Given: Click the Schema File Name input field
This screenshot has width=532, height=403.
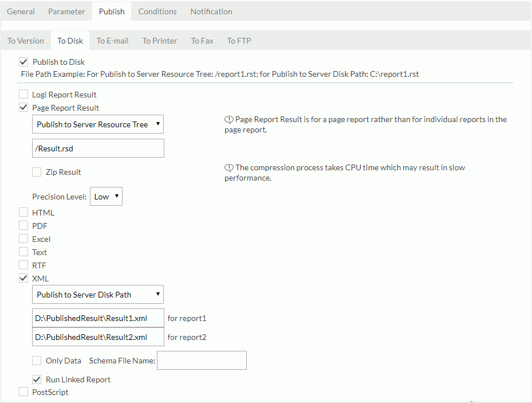Looking at the screenshot, I should (x=202, y=361).
